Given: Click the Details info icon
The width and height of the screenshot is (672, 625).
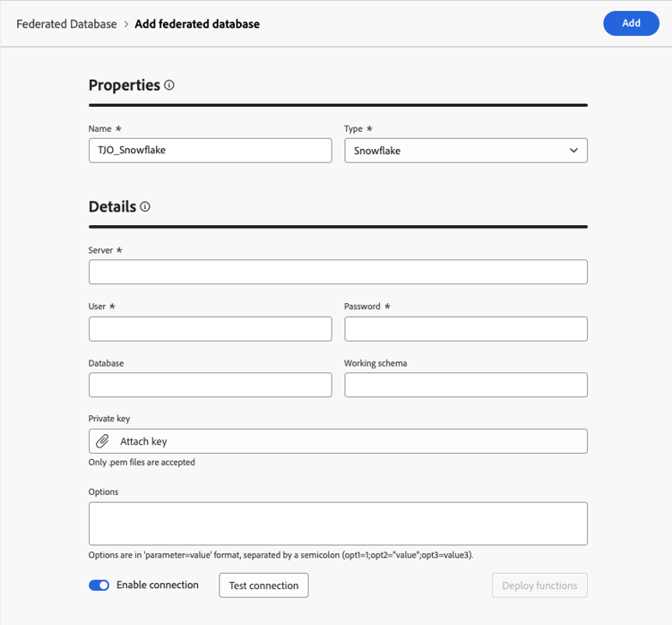Looking at the screenshot, I should [x=145, y=207].
